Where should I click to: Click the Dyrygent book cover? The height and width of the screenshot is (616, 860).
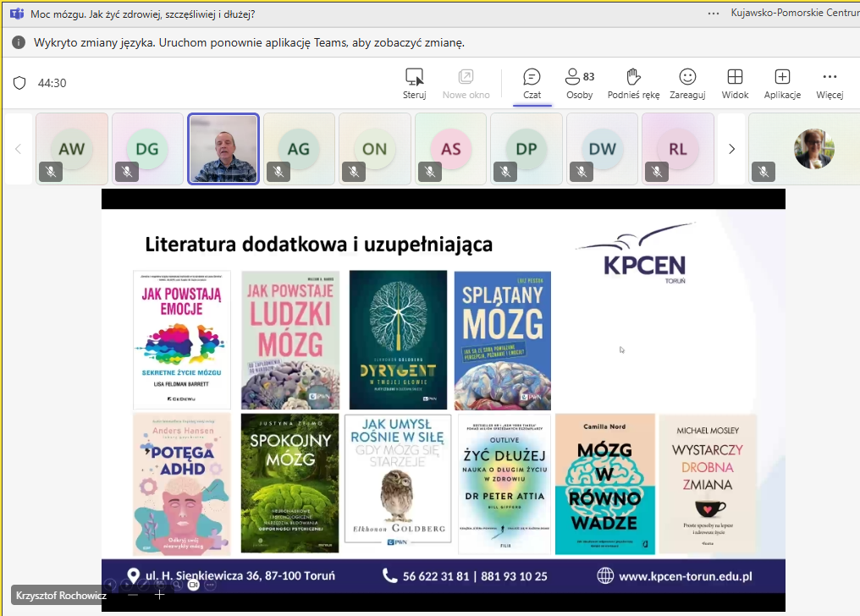coord(398,340)
